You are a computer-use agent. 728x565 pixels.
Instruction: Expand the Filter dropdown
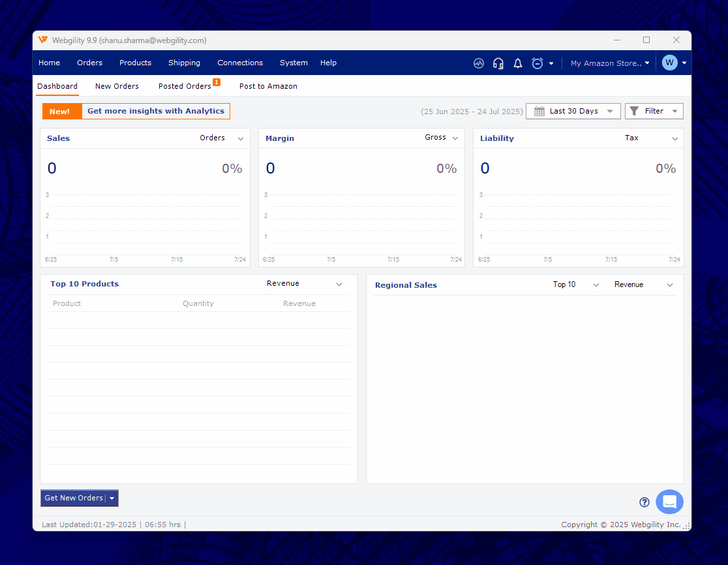pyautogui.click(x=654, y=112)
